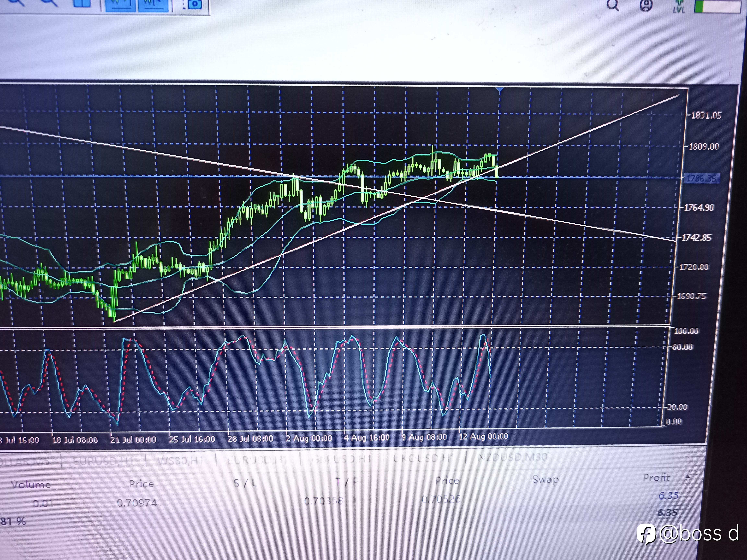This screenshot has width=747, height=560.
Task: Open the user account profile icon
Action: (646, 5)
